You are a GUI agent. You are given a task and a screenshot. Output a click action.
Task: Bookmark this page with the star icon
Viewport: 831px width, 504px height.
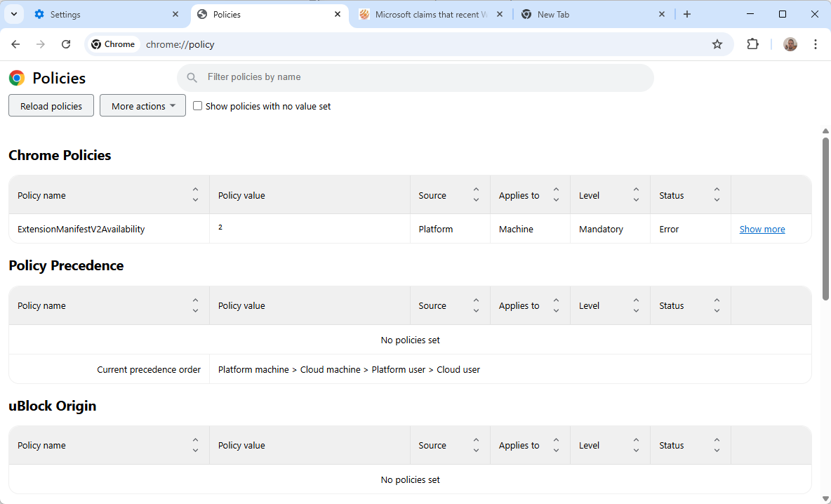(717, 44)
